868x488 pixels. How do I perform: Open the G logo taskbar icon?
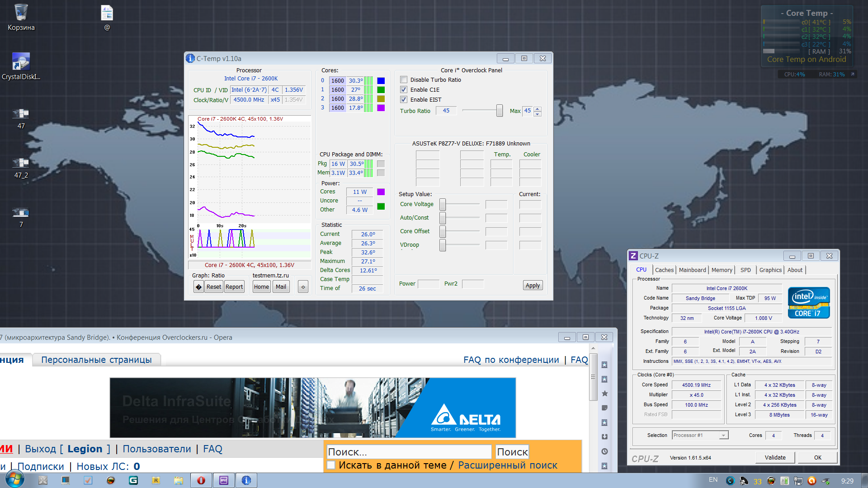[x=133, y=480]
